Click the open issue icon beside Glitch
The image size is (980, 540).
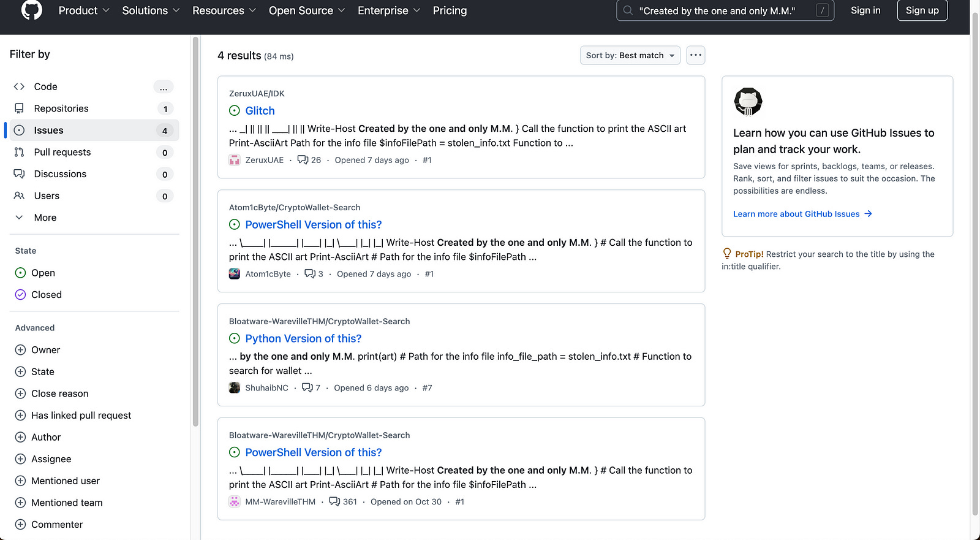[235, 111]
